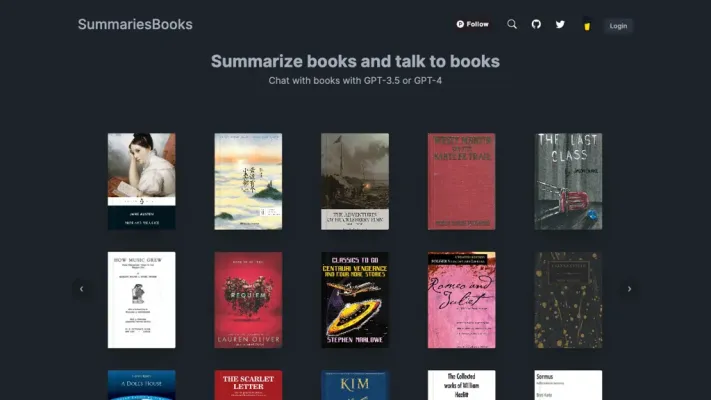Go to next books with right arrow
The width and height of the screenshot is (711, 400).
tap(629, 289)
